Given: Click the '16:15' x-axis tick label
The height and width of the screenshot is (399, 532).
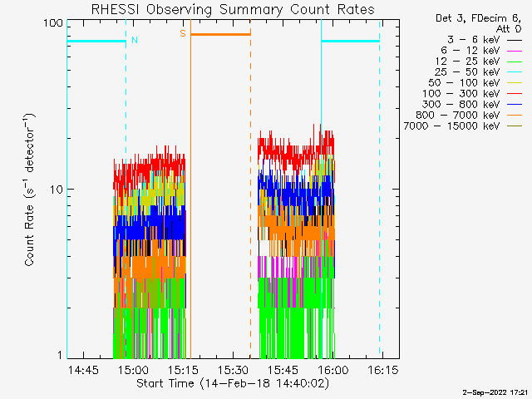Looking at the screenshot, I should coord(383,370).
